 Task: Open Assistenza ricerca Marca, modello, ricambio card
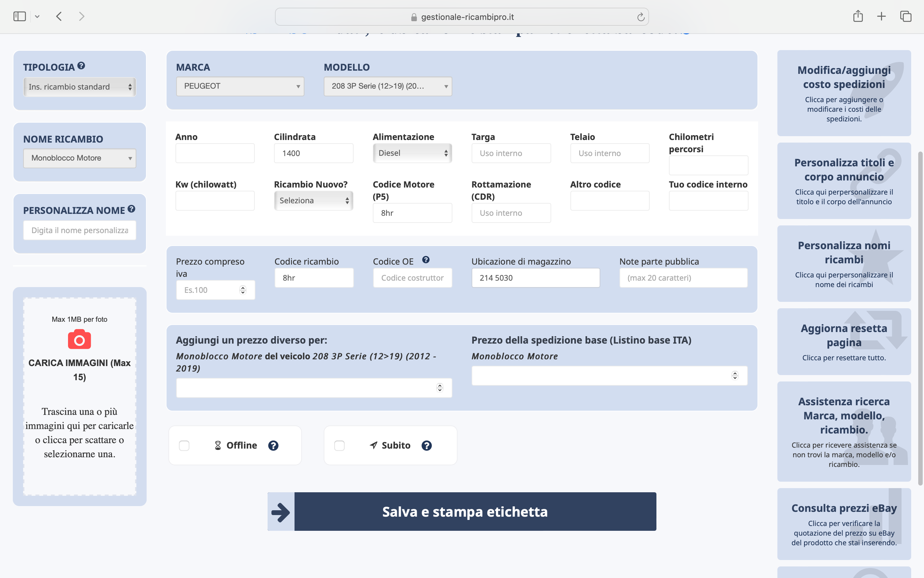pyautogui.click(x=844, y=432)
